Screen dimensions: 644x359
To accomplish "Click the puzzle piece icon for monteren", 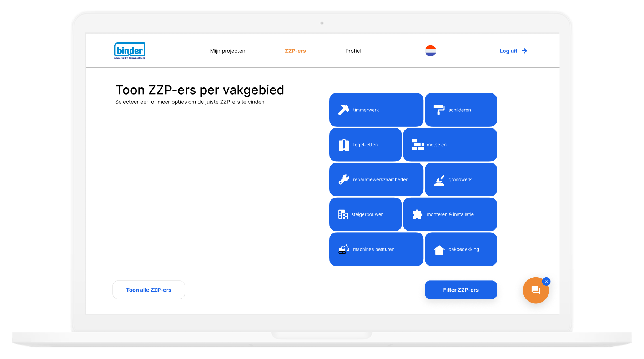I will (x=417, y=214).
